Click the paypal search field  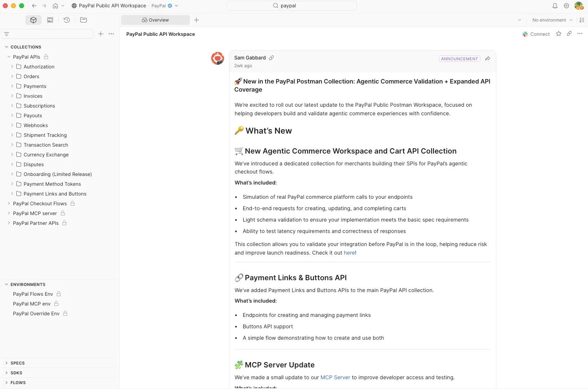[x=292, y=6]
